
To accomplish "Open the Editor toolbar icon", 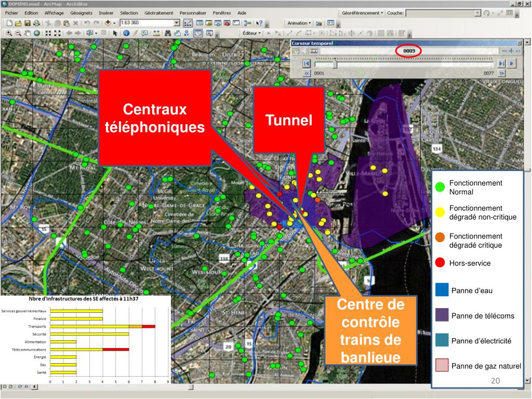I will 188,23.
